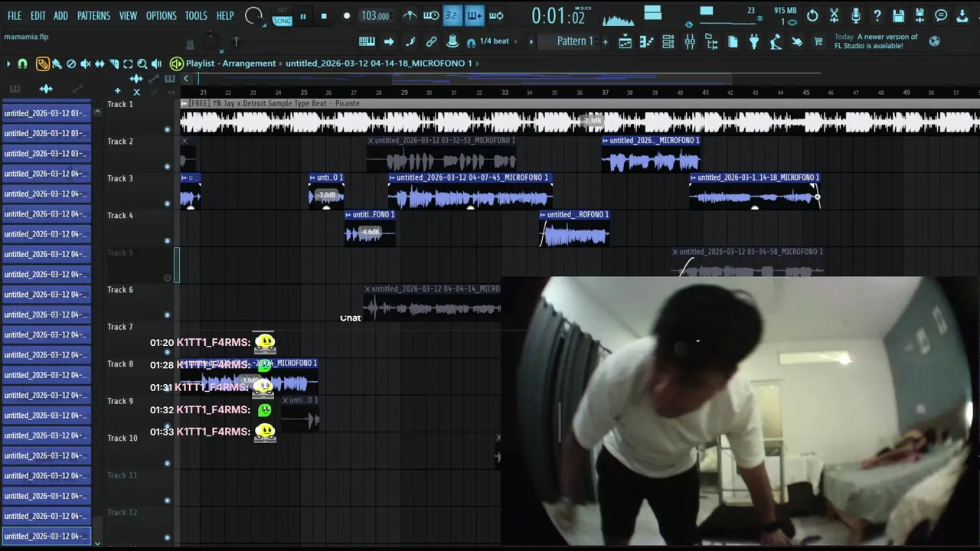Click the record button
Screen dimensions: 980x551
pyautogui.click(x=346, y=16)
